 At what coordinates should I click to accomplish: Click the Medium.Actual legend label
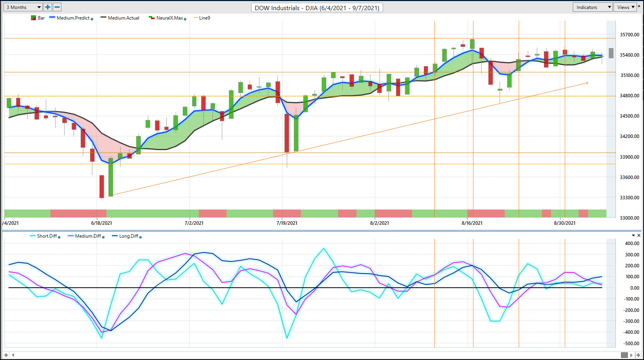[x=124, y=18]
